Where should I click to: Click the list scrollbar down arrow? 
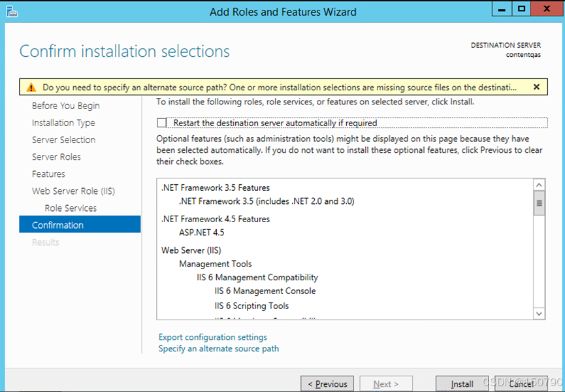(539, 314)
